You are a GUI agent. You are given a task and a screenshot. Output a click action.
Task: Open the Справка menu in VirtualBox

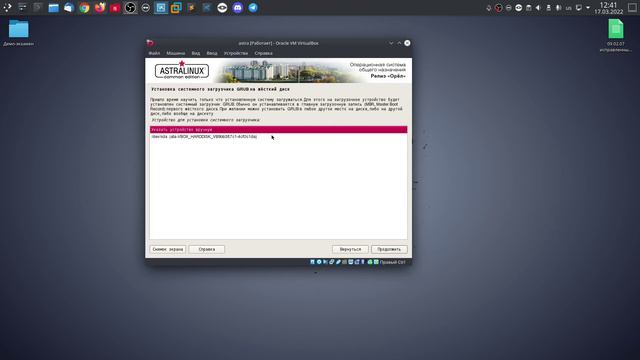coord(263,53)
